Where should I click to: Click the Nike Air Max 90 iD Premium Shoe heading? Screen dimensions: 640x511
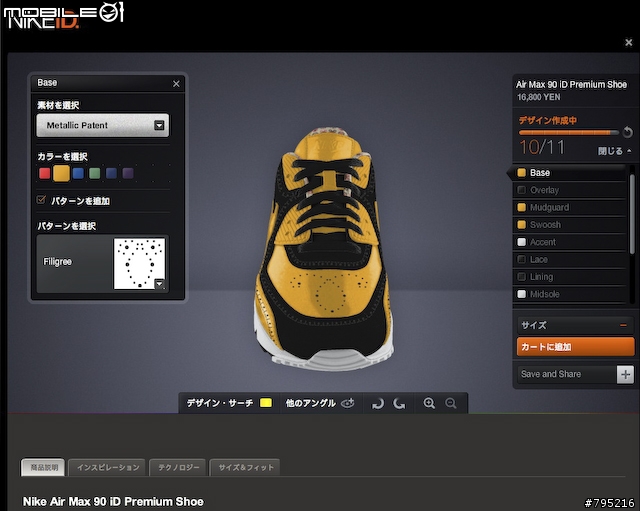pos(113,502)
